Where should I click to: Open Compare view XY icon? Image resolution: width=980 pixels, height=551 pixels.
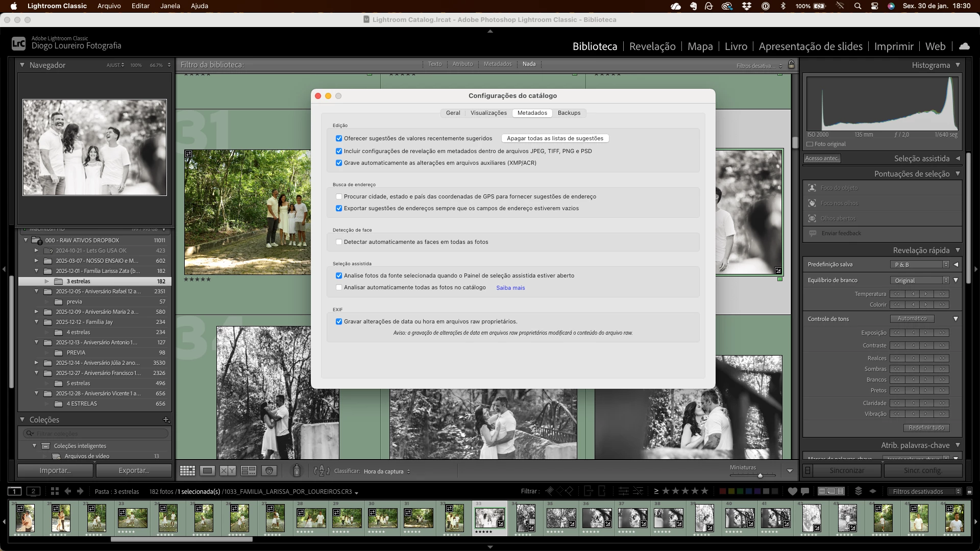pos(228,471)
